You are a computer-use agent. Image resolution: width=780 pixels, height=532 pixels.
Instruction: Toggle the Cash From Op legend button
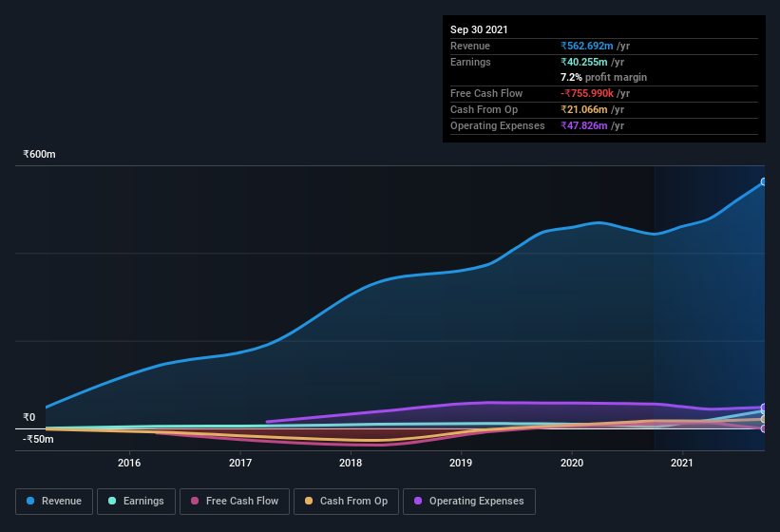[346, 502]
